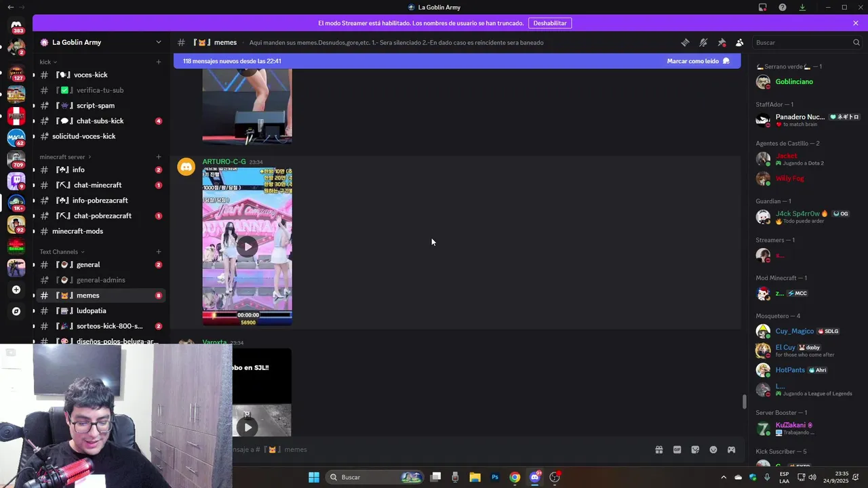Expand the minecraft server category
Screen dimensions: 868x488
[65, 157]
